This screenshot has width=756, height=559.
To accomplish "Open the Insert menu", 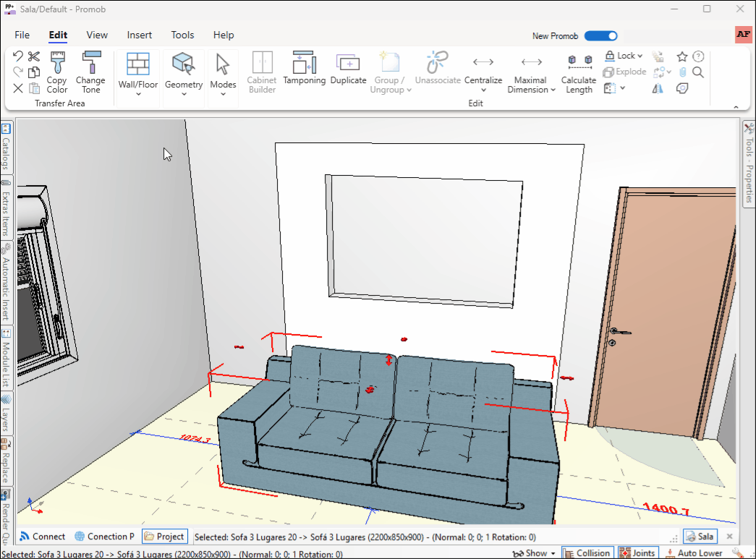I will click(140, 35).
